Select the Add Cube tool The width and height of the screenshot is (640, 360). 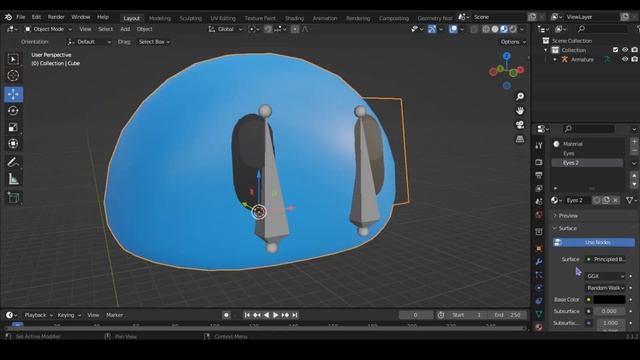13,198
